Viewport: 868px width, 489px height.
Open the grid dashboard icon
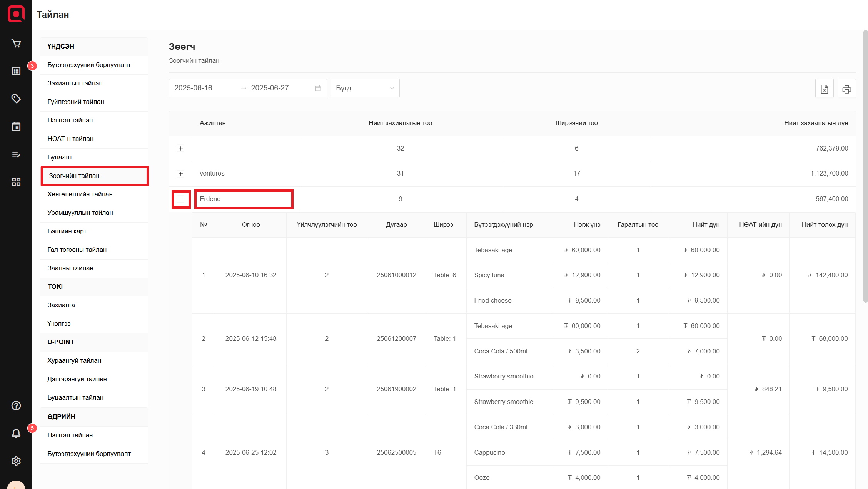pyautogui.click(x=16, y=182)
